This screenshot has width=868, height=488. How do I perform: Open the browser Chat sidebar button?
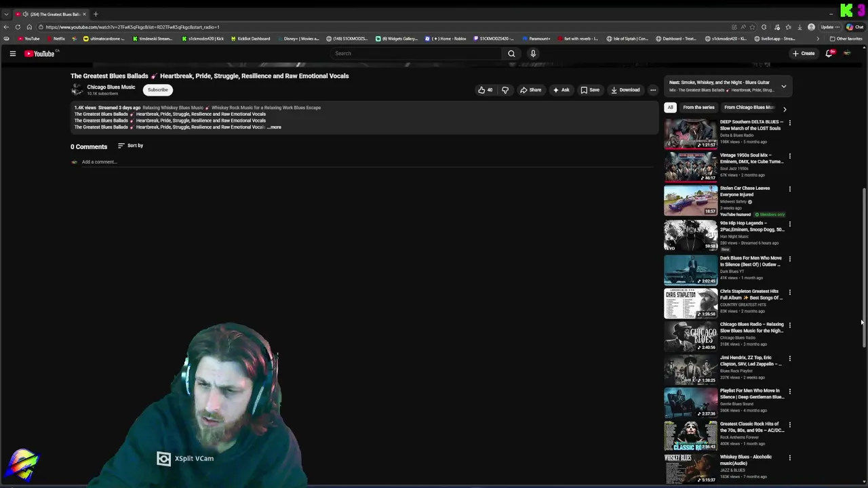pos(854,27)
